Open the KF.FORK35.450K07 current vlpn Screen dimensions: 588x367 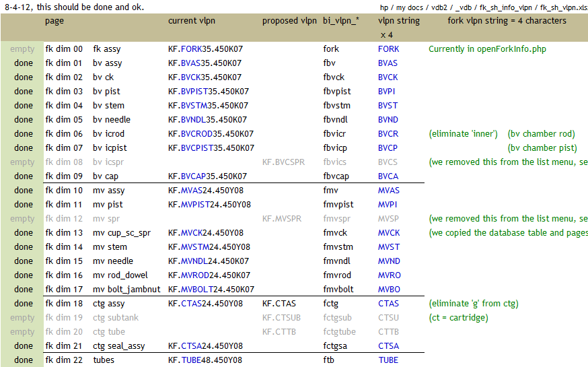coord(205,49)
